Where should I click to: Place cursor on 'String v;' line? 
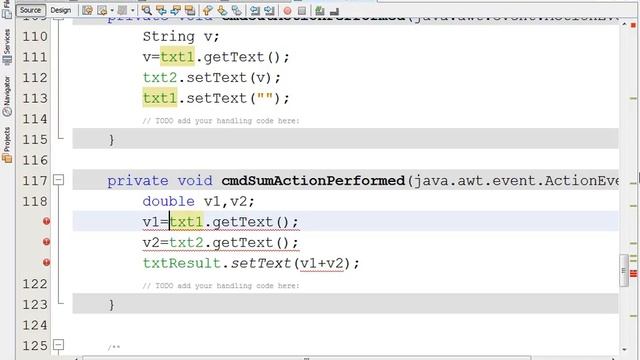[x=181, y=36]
